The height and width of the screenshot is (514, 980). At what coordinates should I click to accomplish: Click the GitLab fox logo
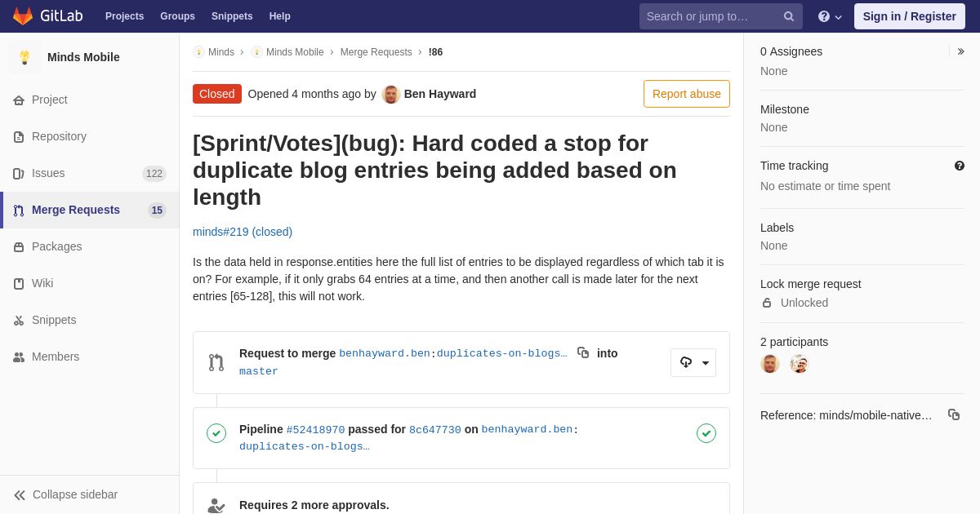23,16
